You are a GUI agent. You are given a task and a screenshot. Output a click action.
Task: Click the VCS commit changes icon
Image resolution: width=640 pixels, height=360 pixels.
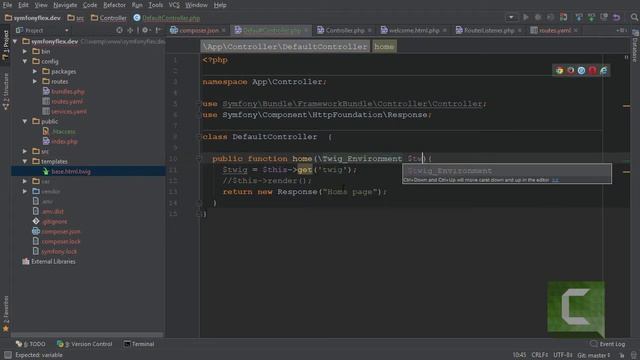coord(591,18)
